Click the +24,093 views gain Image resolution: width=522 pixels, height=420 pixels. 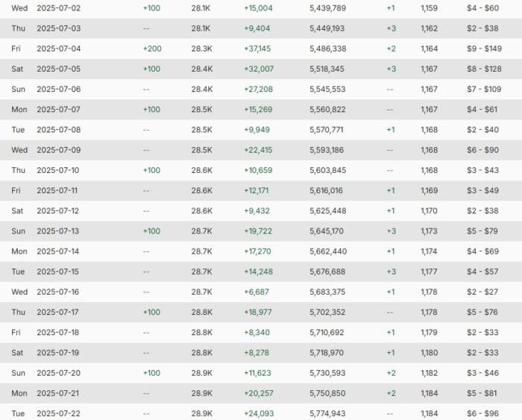(258, 413)
